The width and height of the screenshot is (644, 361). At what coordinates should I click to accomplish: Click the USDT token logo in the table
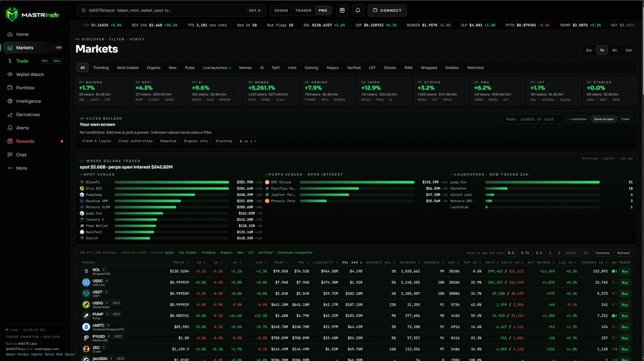coord(86,293)
